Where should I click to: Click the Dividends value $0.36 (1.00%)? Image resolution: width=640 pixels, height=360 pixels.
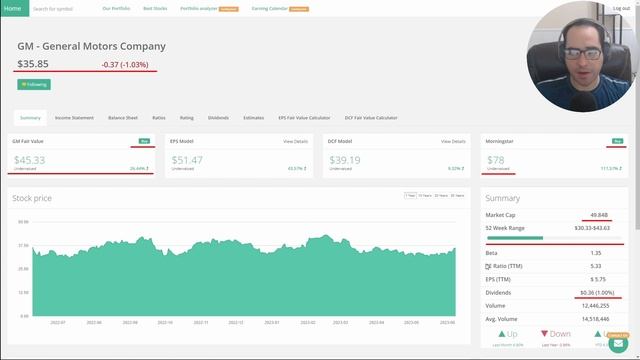pyautogui.click(x=597, y=293)
